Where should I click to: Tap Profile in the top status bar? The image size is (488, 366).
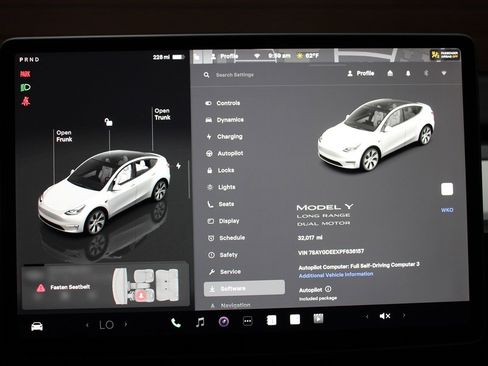click(x=225, y=56)
